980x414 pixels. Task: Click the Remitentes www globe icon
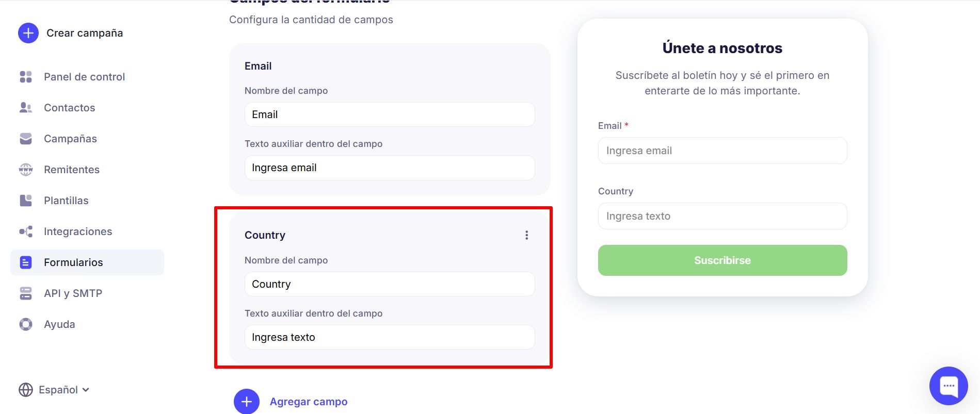pyautogui.click(x=25, y=170)
